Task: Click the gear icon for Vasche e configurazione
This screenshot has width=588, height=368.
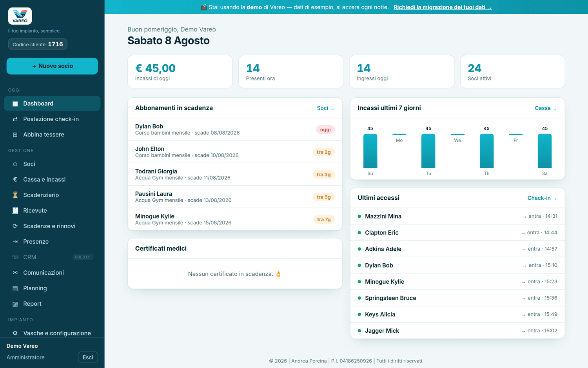Action: pos(15,333)
